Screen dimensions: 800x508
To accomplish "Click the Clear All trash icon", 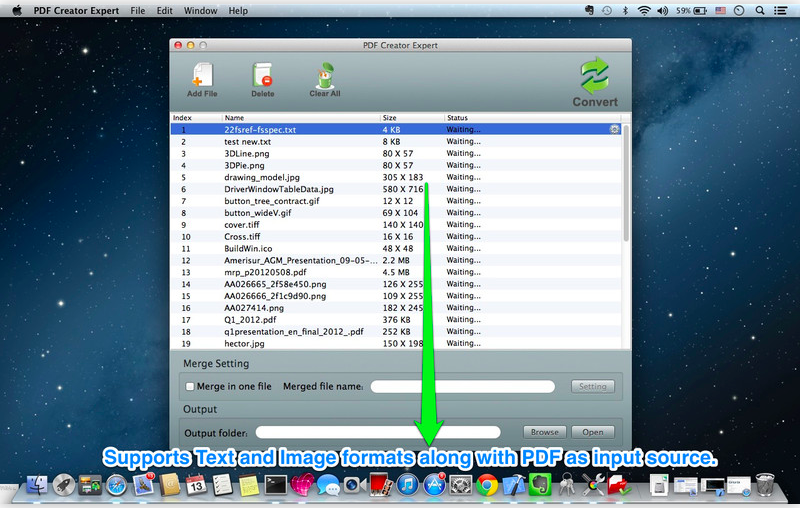I will point(325,80).
